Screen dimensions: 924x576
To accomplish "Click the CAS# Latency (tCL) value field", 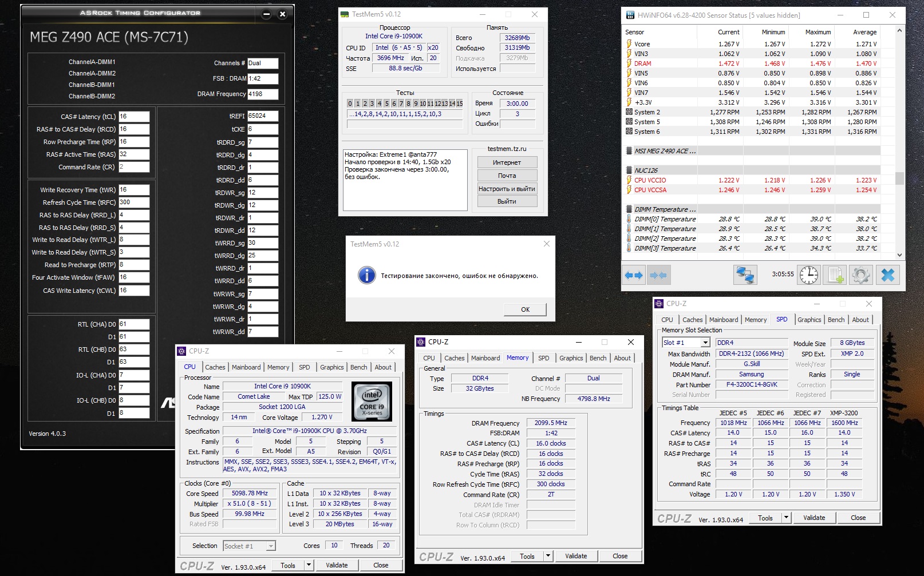I will tap(134, 116).
